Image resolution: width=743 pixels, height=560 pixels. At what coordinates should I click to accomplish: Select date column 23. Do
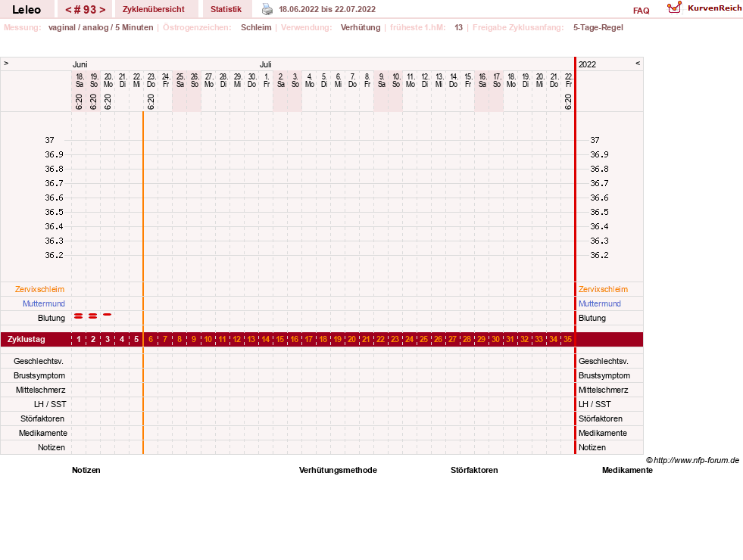pyautogui.click(x=151, y=80)
